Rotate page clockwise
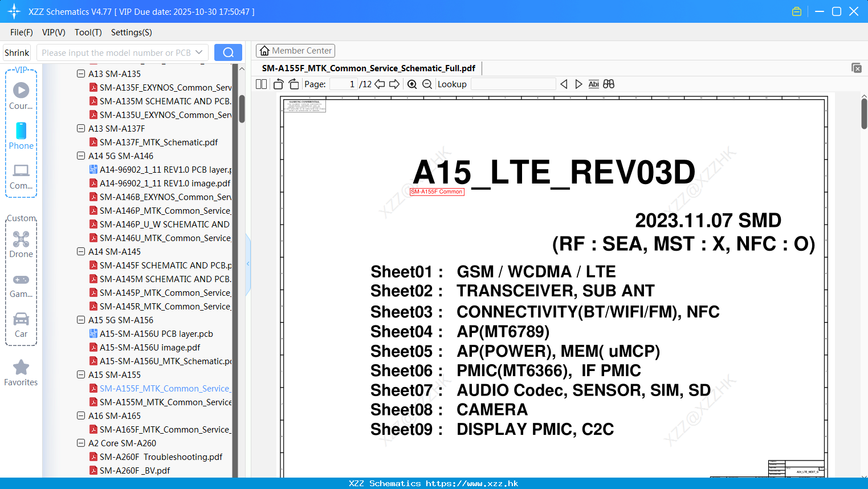This screenshot has height=489, width=868. tap(294, 84)
